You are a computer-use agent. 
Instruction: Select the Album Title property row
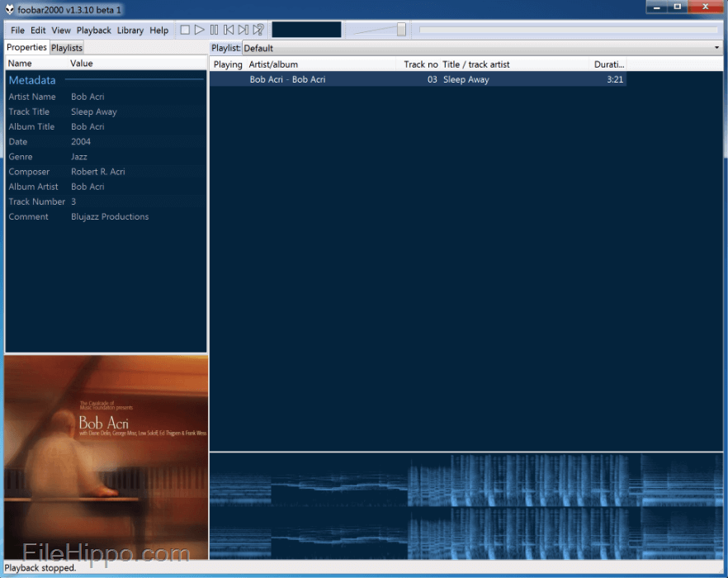pyautogui.click(x=106, y=126)
